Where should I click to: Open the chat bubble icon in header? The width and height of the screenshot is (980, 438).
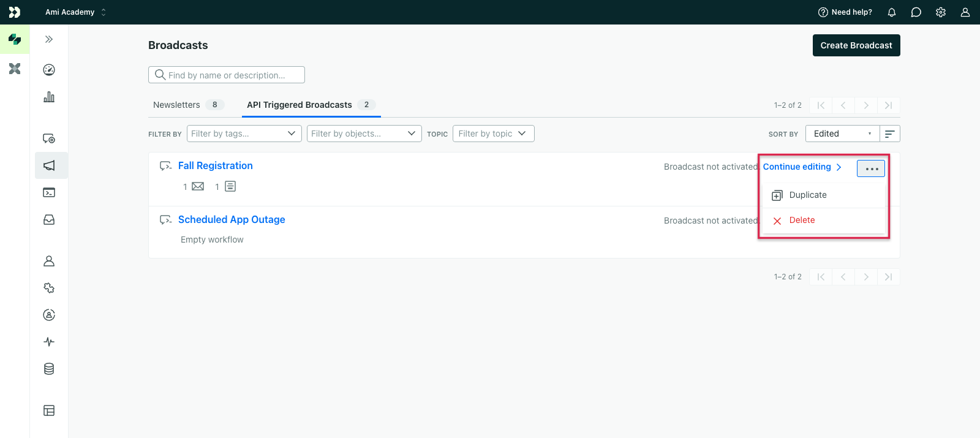pyautogui.click(x=916, y=12)
